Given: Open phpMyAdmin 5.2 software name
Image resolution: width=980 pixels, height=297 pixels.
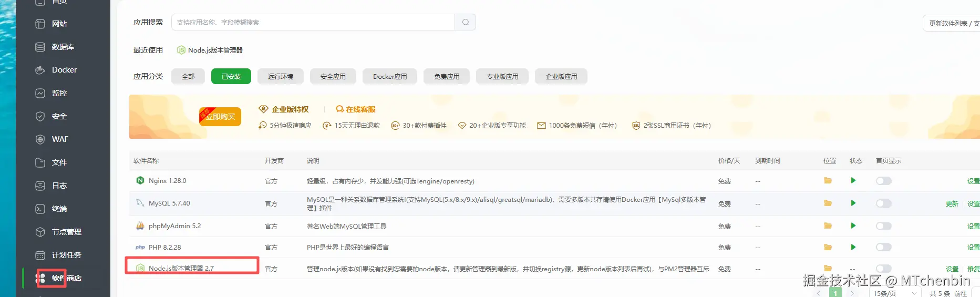Looking at the screenshot, I should pyautogui.click(x=174, y=226).
